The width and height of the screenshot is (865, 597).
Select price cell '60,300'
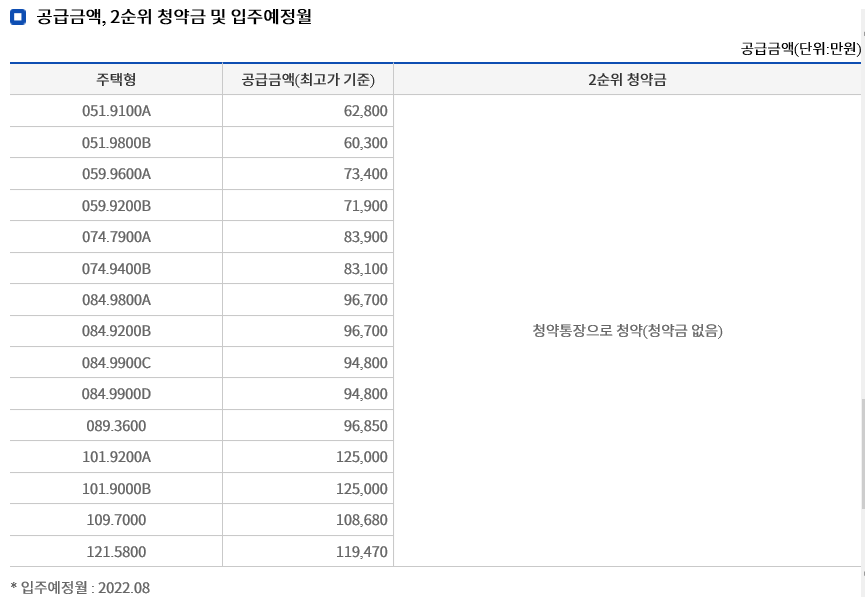click(308, 142)
